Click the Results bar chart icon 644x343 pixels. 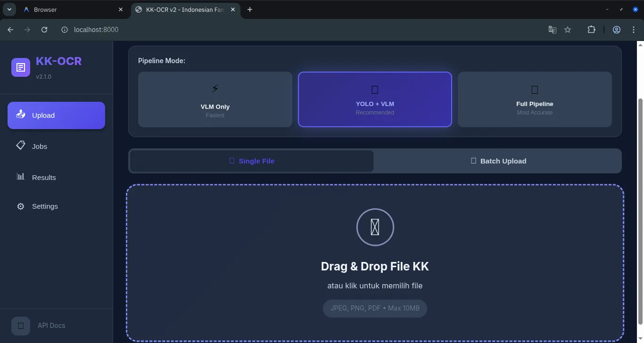21,177
